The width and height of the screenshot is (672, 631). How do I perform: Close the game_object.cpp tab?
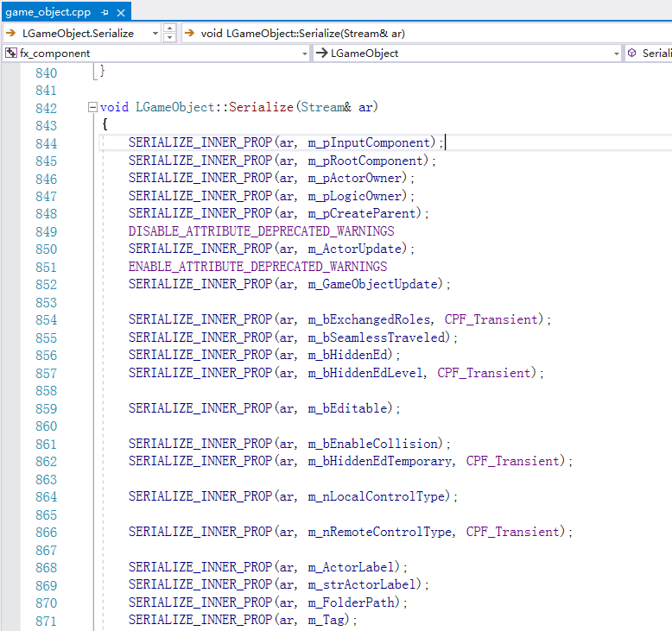coord(121,12)
